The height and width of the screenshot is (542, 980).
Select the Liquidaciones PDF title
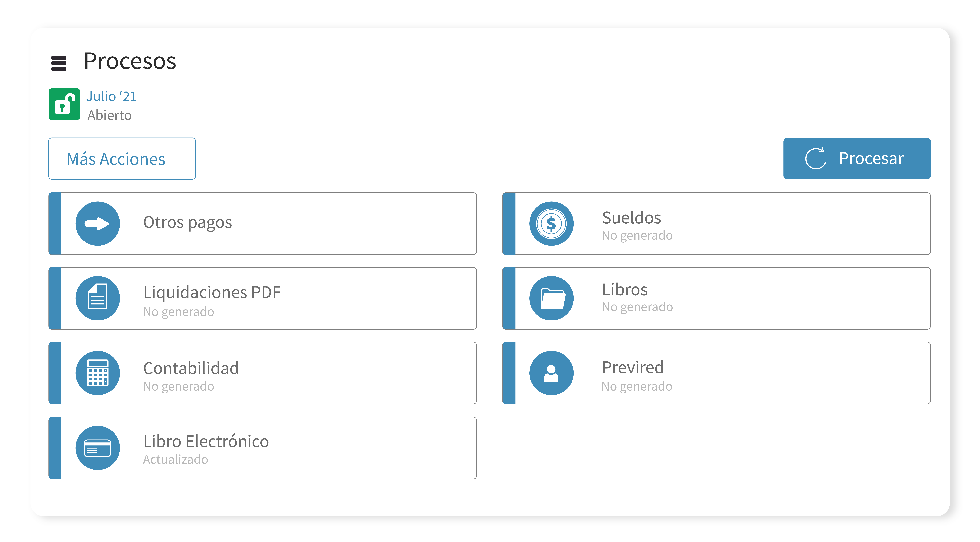(212, 292)
